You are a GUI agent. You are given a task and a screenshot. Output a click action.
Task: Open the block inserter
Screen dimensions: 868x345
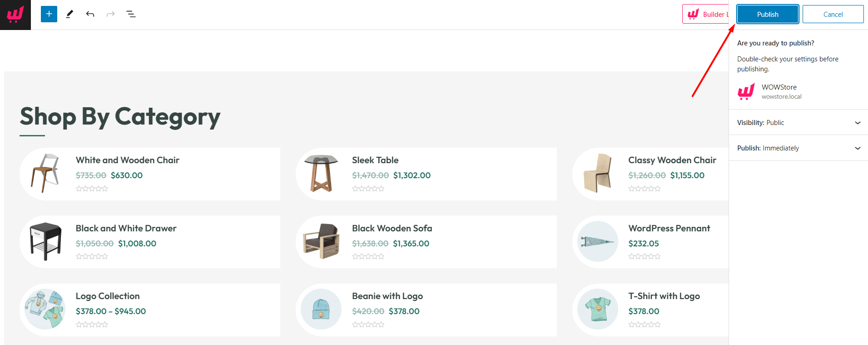(49, 14)
